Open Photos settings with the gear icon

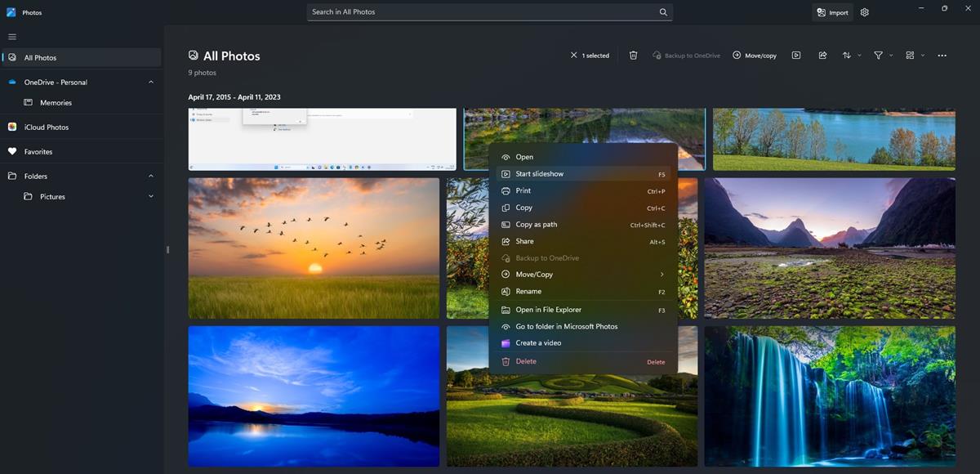[863, 11]
